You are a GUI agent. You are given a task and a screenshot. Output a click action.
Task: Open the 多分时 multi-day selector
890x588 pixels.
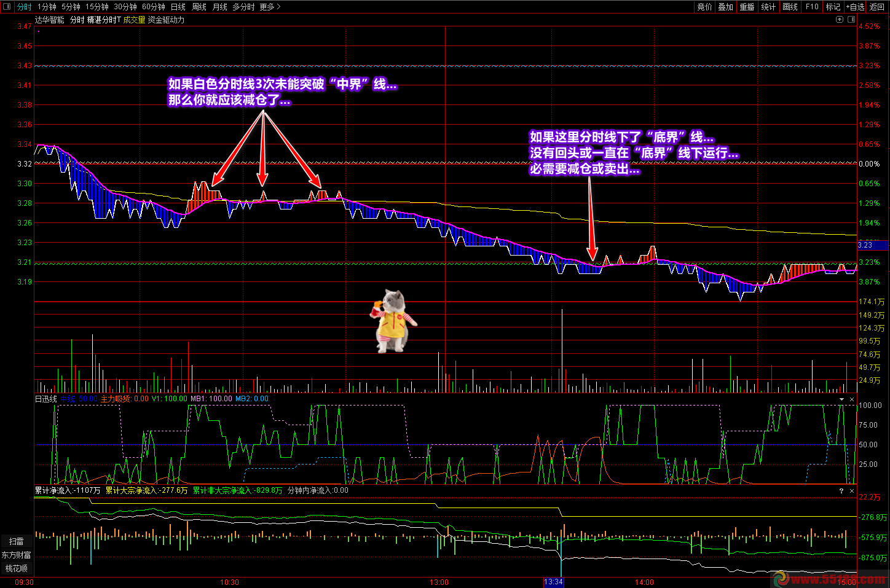243,7
